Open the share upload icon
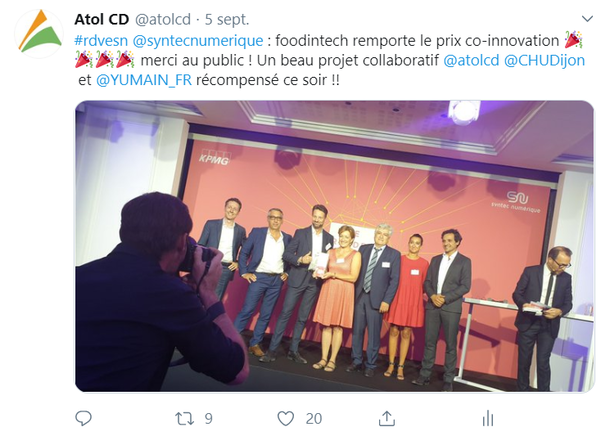Viewport: 610px width, 436px height. pos(387,418)
